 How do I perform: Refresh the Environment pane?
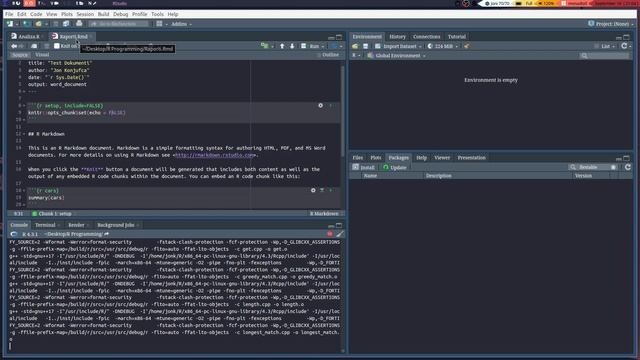point(624,46)
